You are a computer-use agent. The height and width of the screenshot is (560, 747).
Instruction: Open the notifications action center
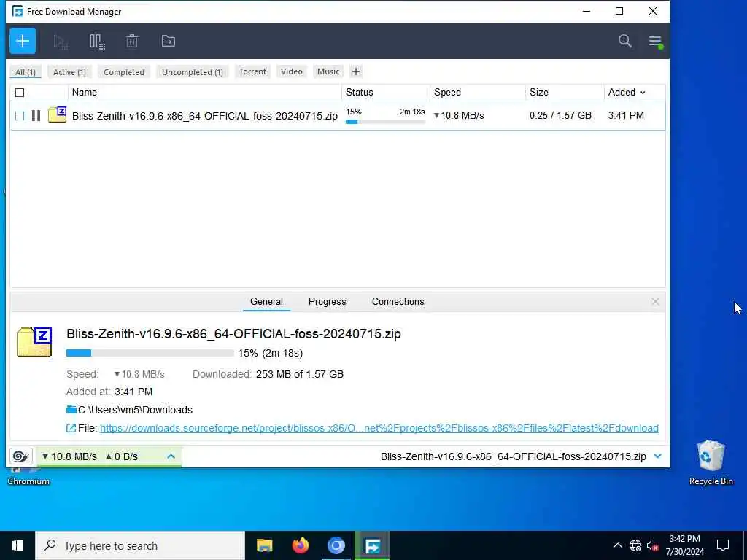[723, 545]
